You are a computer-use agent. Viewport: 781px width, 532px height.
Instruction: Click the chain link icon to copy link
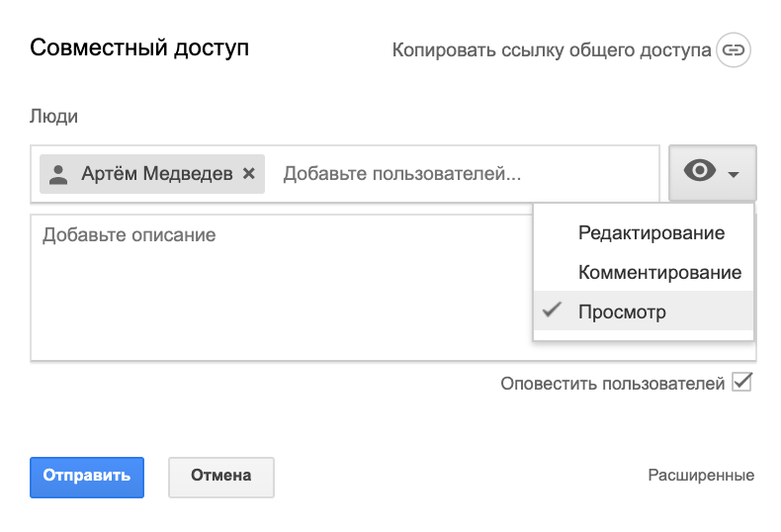(734, 49)
